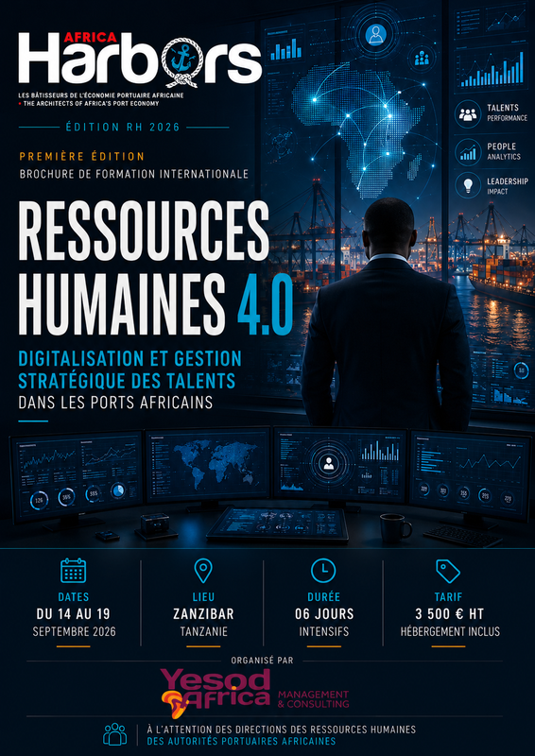
Task: Click the ÉDITION RH 2026 text
Action: click(x=122, y=128)
